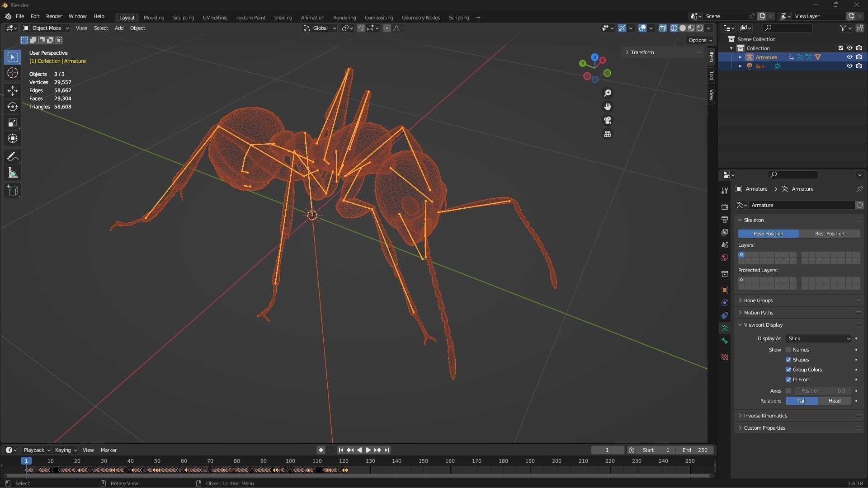
Task: Disable the In Front checkbox
Action: click(788, 380)
